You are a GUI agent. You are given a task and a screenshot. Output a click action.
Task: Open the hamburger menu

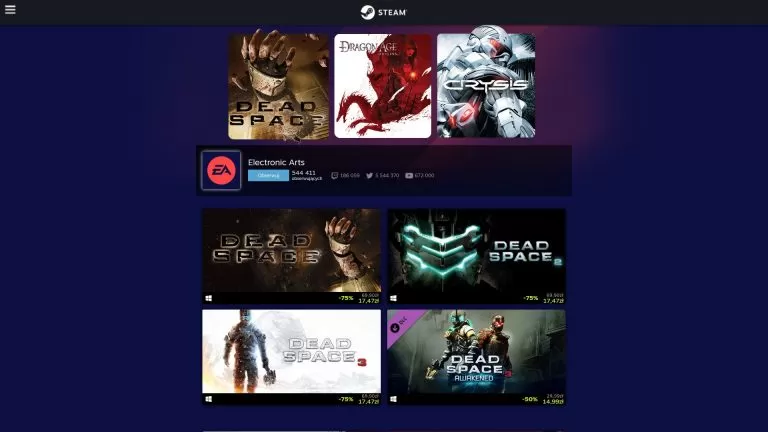(10, 9)
